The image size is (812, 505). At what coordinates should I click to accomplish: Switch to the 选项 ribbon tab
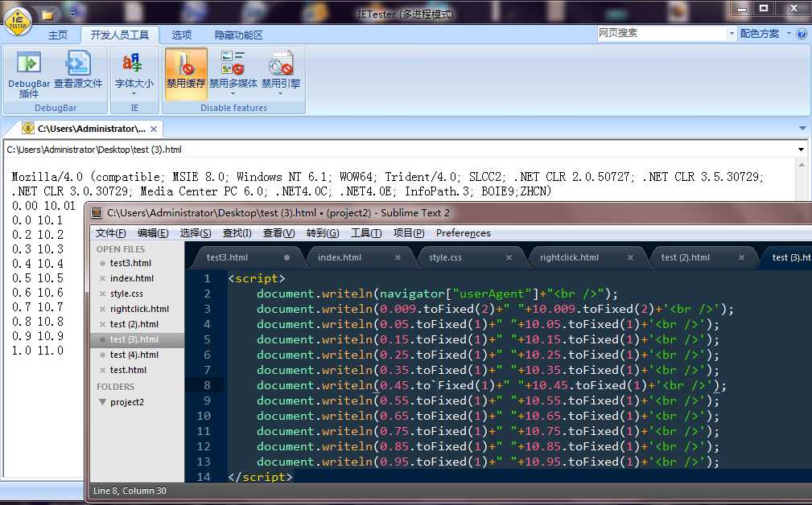tap(181, 35)
